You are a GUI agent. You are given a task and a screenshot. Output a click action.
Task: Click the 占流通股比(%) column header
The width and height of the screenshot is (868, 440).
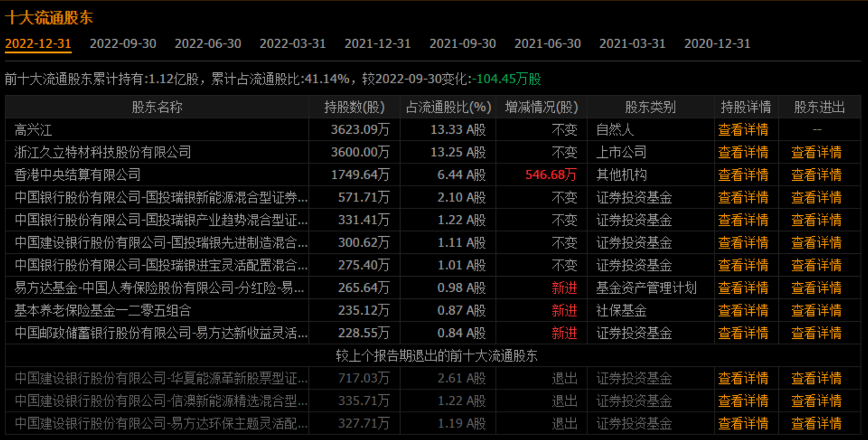click(448, 107)
